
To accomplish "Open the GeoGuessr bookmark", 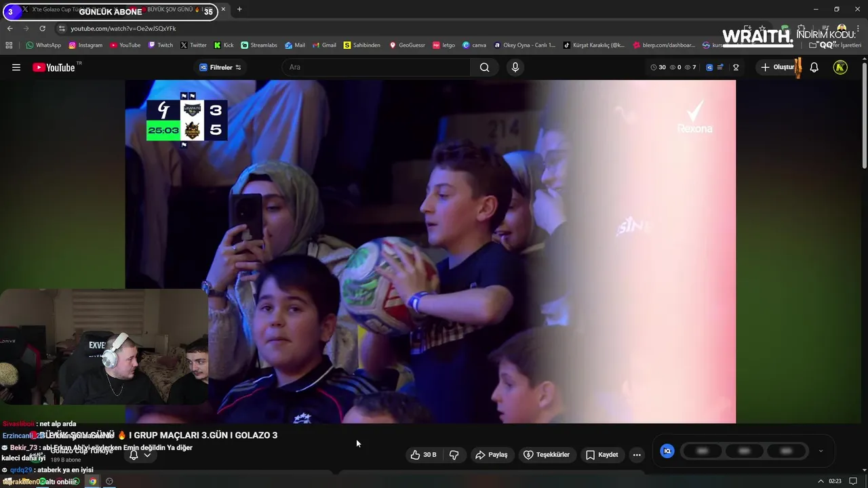I will point(407,45).
